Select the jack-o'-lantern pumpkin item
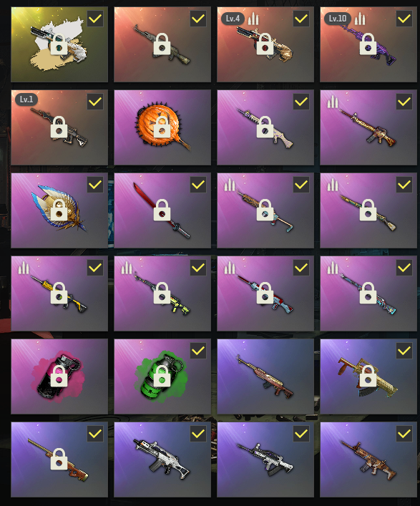The image size is (420, 506). coord(162,127)
